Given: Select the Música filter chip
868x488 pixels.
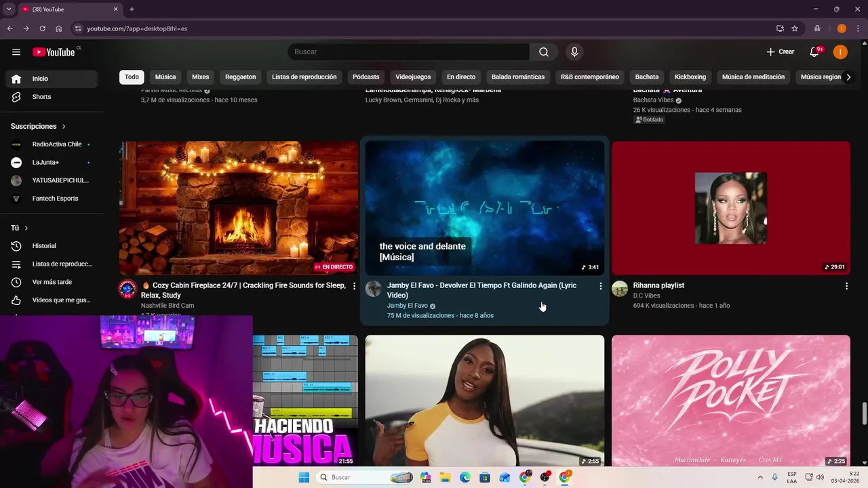Looking at the screenshot, I should point(165,77).
